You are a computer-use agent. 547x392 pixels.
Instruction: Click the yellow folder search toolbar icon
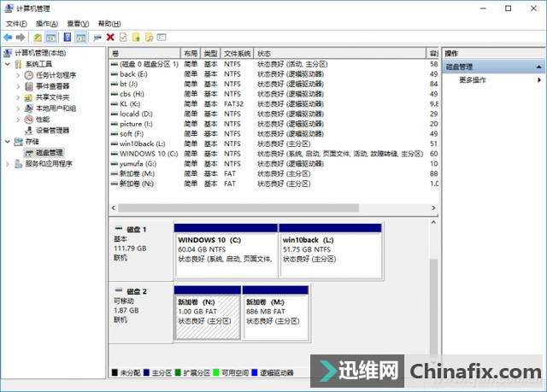pyautogui.click(x=149, y=38)
